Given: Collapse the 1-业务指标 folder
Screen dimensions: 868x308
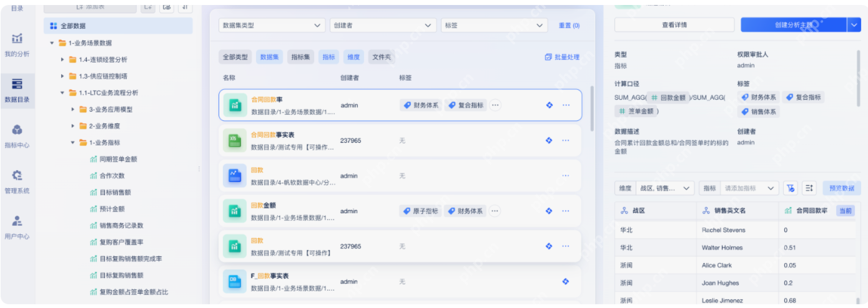Looking at the screenshot, I should pyautogui.click(x=73, y=143).
